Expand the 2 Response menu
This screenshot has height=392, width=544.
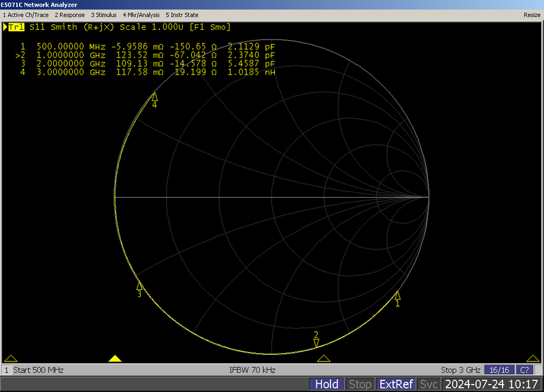click(x=69, y=14)
